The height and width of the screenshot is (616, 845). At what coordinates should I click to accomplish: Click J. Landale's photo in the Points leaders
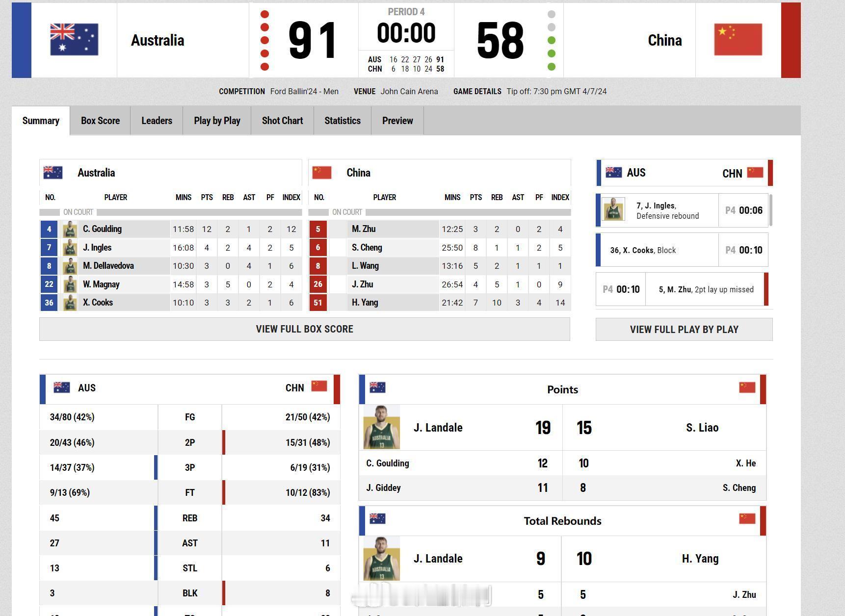pos(382,427)
